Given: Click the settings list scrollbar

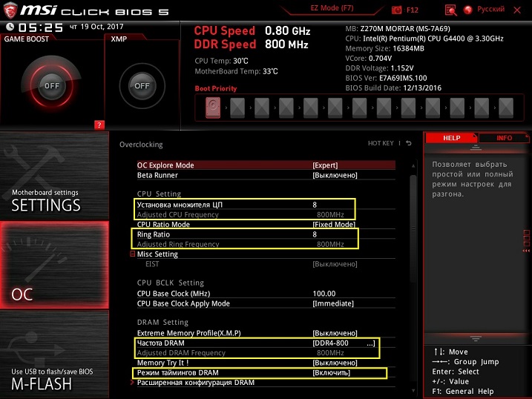Looking at the screenshot, I should coord(413,228).
